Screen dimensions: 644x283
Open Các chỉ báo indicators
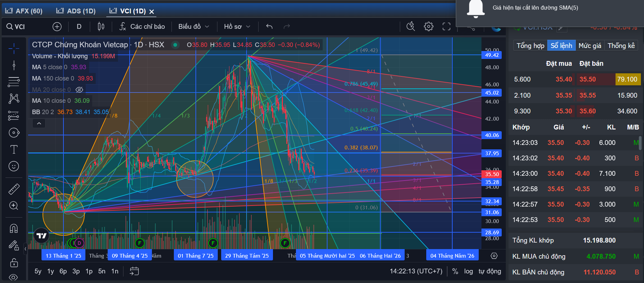142,26
